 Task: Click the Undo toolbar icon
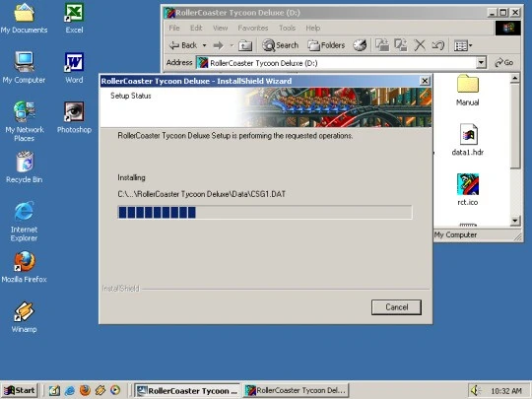[438, 45]
